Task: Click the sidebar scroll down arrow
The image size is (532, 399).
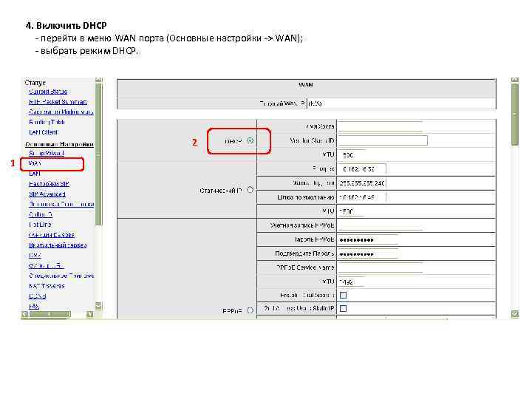Action: point(98,305)
